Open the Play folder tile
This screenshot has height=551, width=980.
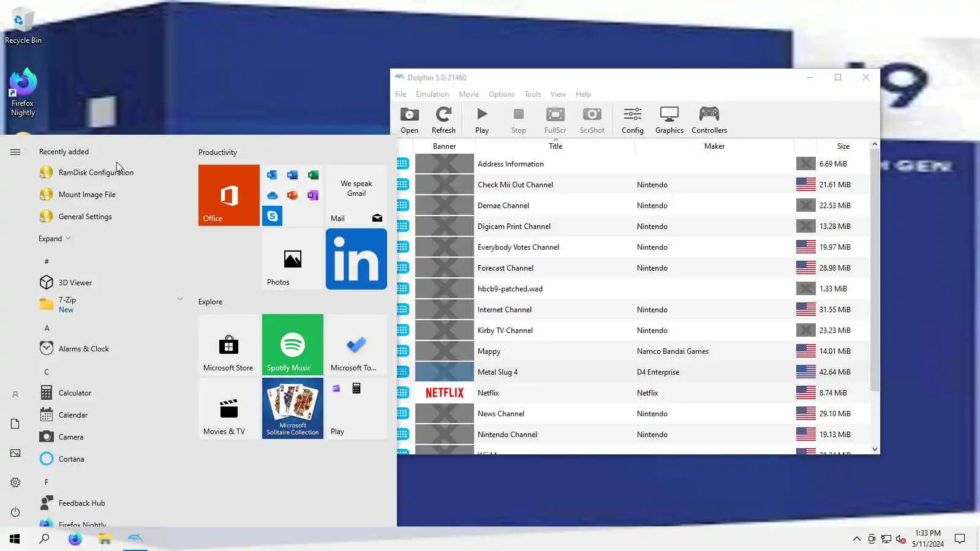tap(356, 408)
